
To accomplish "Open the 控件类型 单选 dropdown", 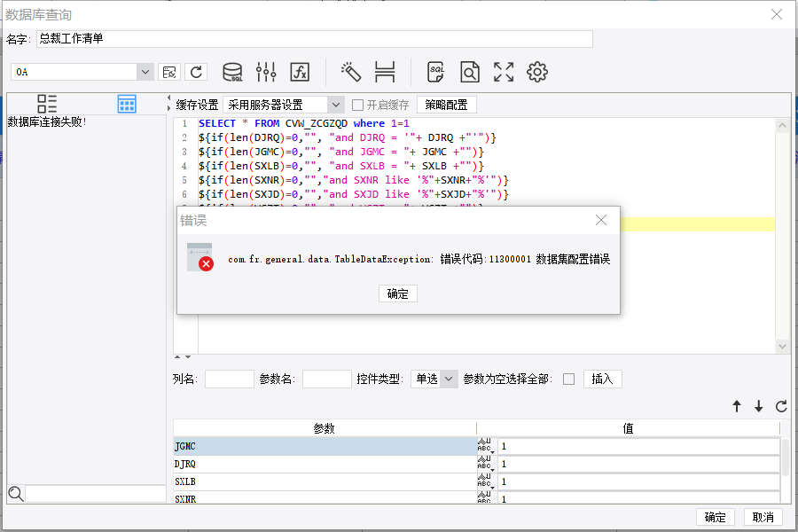I will (449, 379).
